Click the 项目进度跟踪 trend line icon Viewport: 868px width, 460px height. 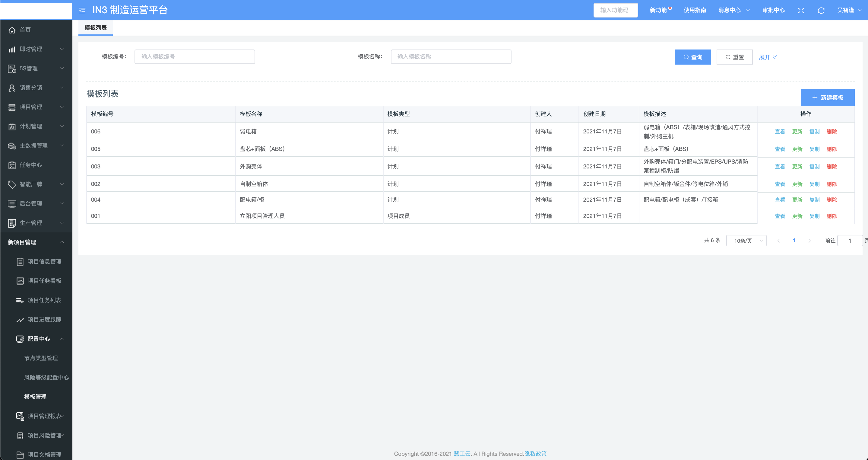click(x=20, y=320)
